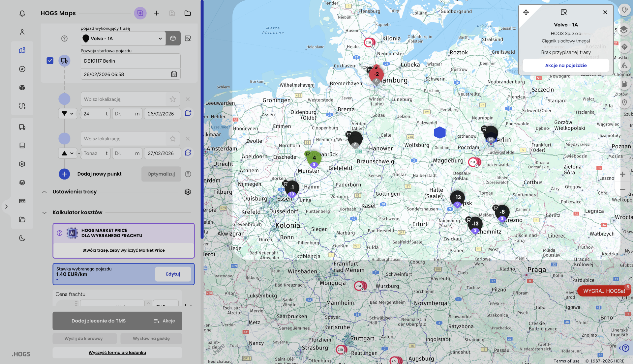Screen dimensions: 633x364
Task: Open the truck vehicles sidebar icon
Action: pos(22,127)
